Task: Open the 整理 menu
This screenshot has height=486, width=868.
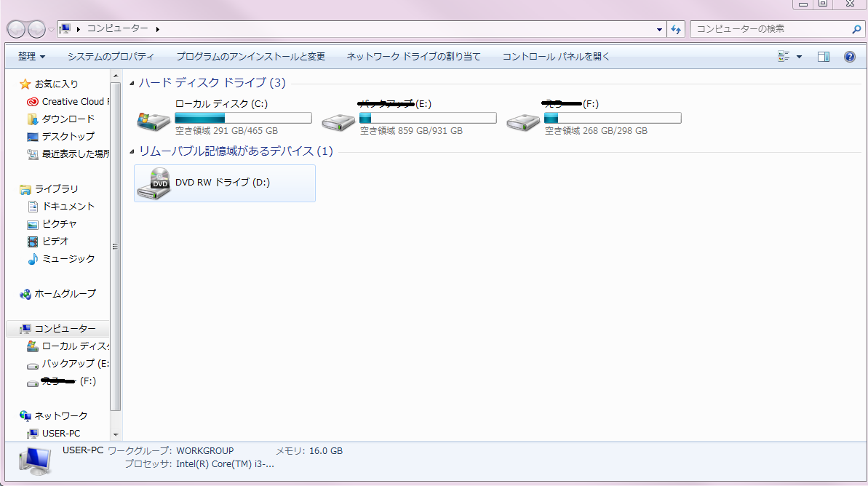Action: pyautogui.click(x=31, y=57)
